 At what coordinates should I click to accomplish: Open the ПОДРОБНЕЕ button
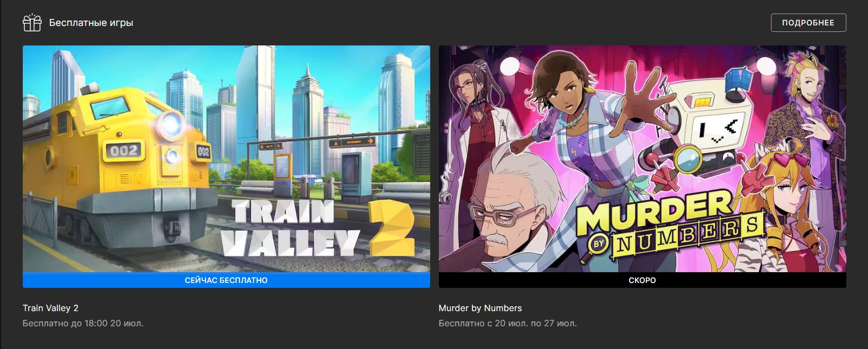coord(808,23)
